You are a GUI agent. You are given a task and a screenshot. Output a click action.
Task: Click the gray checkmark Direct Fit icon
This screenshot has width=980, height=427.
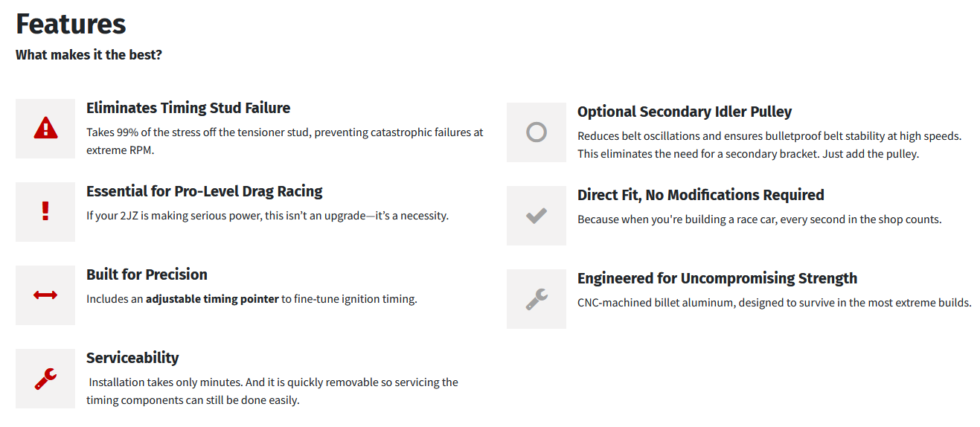(537, 216)
